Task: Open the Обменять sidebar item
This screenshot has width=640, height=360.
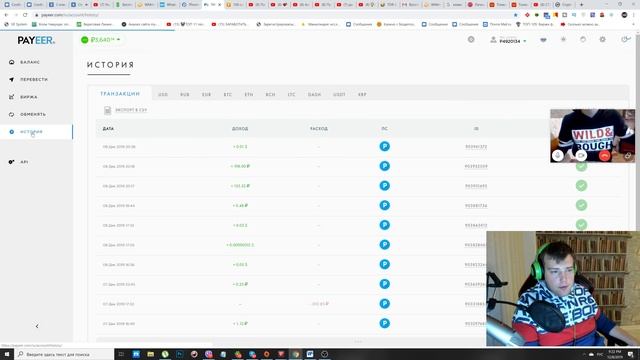Action: point(33,114)
